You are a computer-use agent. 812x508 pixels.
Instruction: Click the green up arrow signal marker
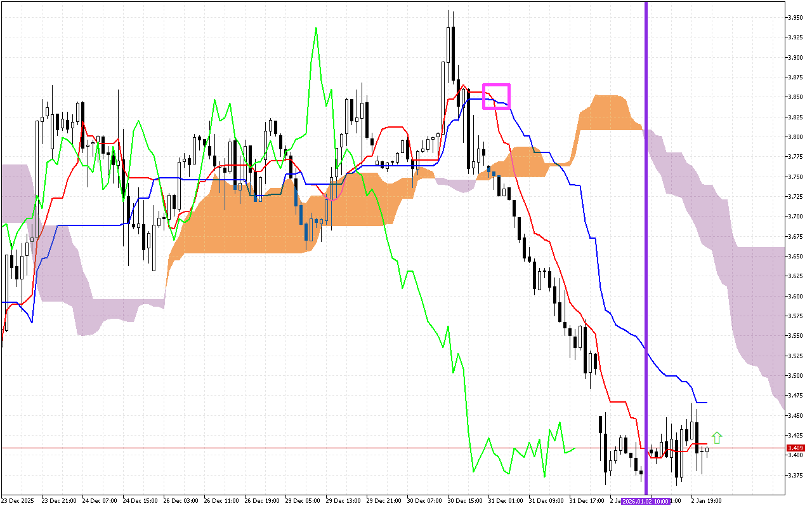coord(717,438)
